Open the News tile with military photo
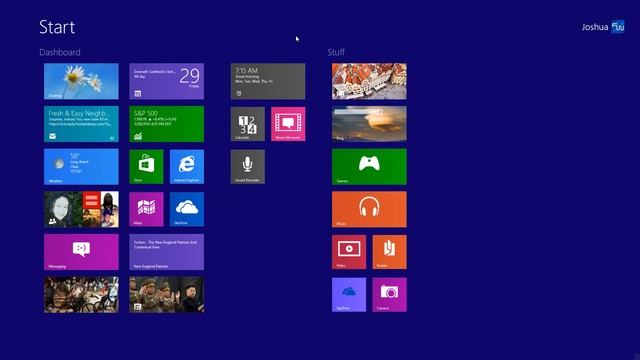The image size is (640, 360). point(167,295)
